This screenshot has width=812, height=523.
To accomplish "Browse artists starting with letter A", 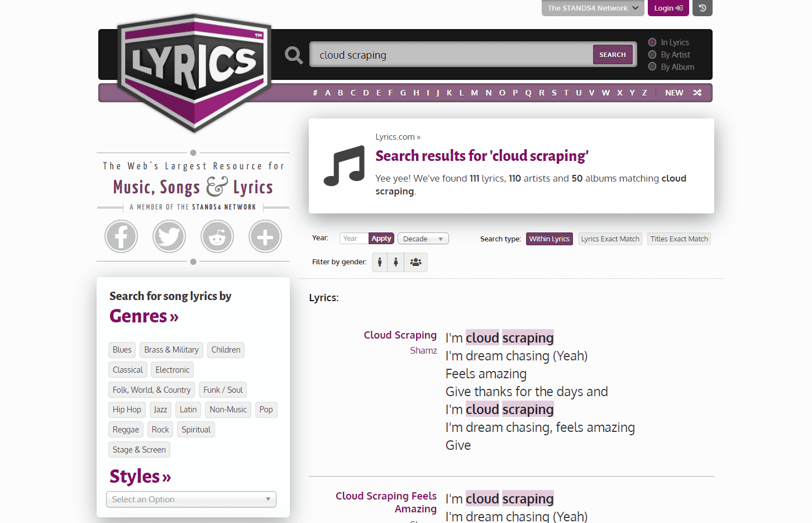I will [x=328, y=93].
